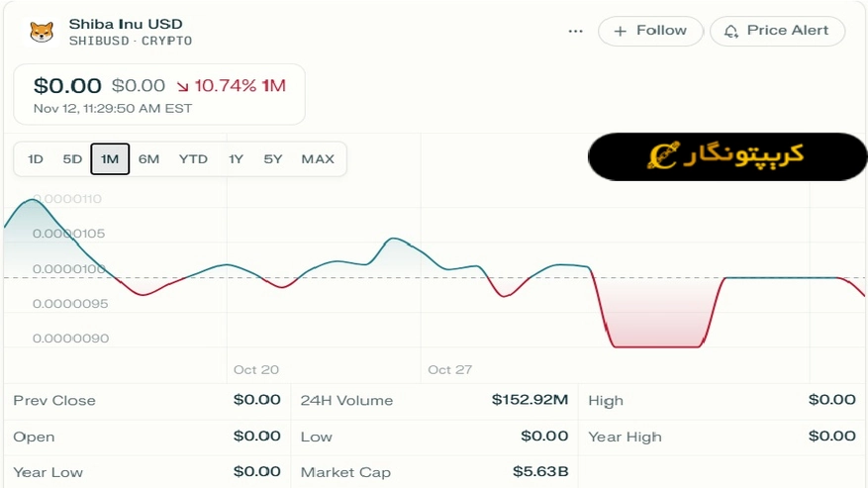Click the Shiba Inu coin logo

[x=42, y=32]
